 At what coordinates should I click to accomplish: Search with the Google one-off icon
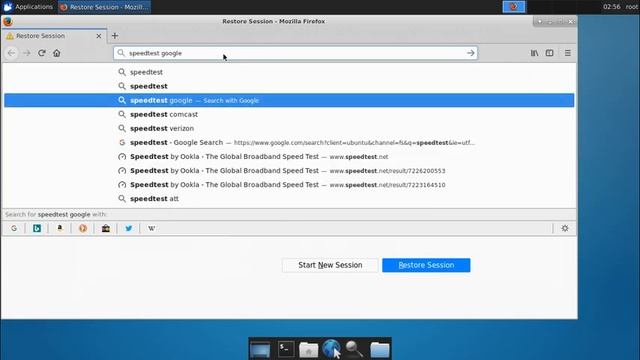(x=14, y=229)
